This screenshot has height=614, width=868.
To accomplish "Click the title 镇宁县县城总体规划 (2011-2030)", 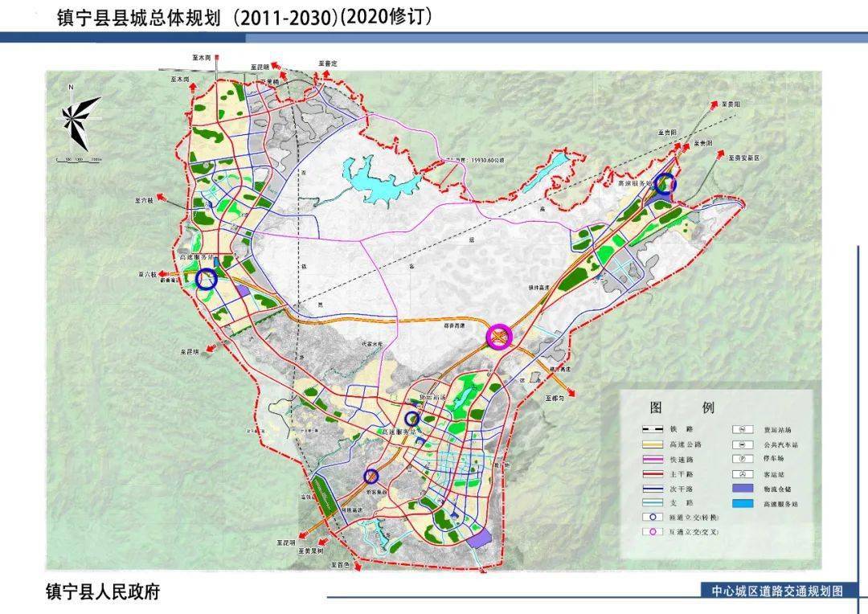I will coord(197,18).
